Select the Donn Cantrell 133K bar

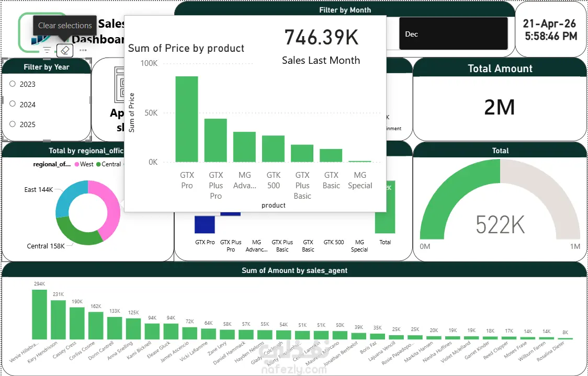coord(115,328)
